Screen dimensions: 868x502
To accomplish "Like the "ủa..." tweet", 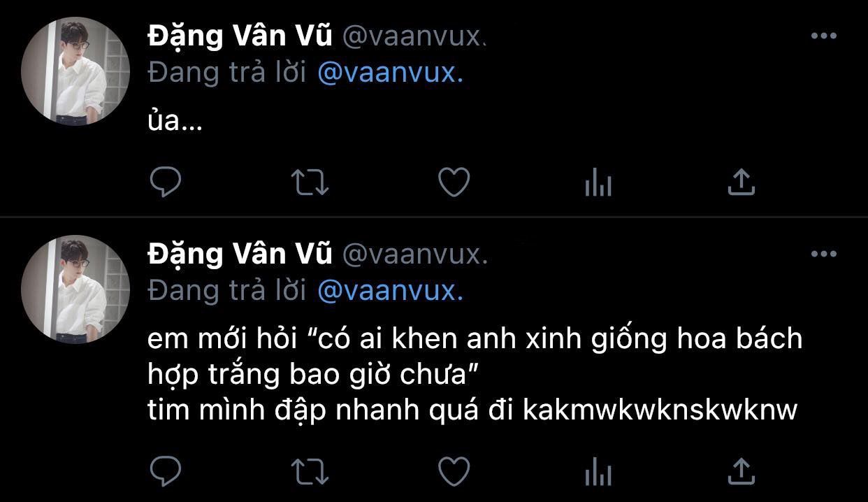I will tap(454, 182).
